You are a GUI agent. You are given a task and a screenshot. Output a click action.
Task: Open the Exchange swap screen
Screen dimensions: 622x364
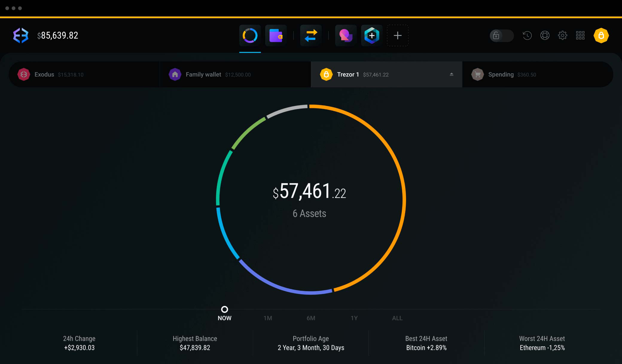[x=311, y=35]
